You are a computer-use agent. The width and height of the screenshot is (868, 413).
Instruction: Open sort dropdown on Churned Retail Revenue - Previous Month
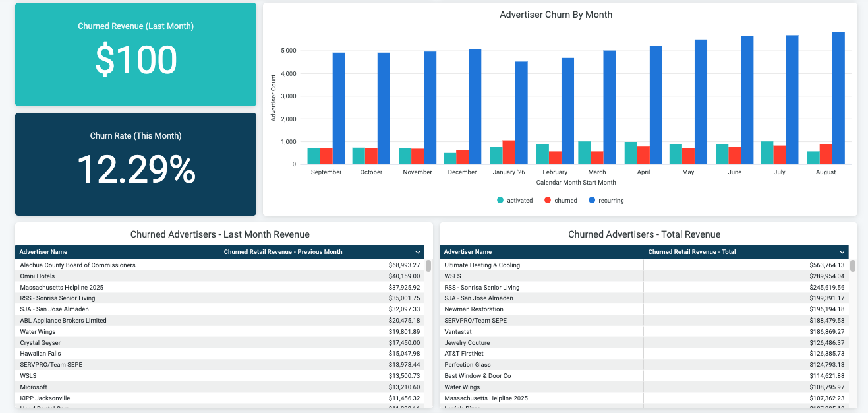(418, 252)
